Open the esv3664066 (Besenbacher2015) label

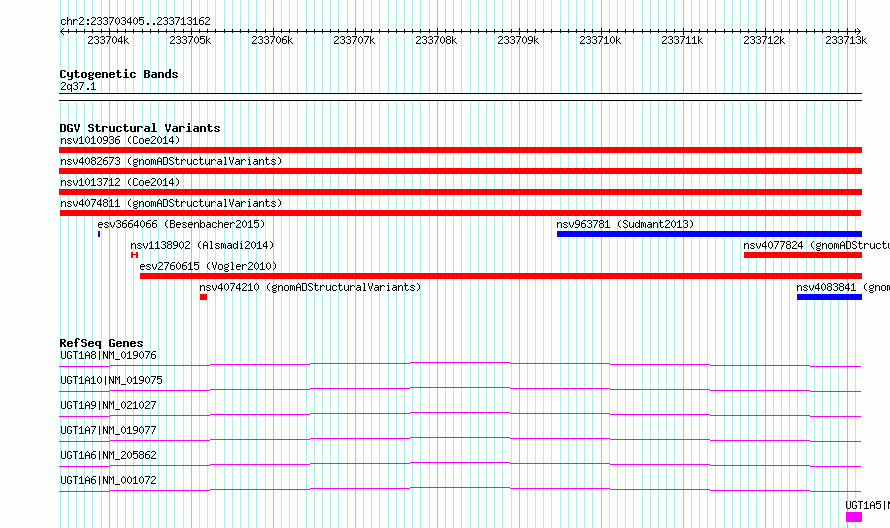pos(181,224)
